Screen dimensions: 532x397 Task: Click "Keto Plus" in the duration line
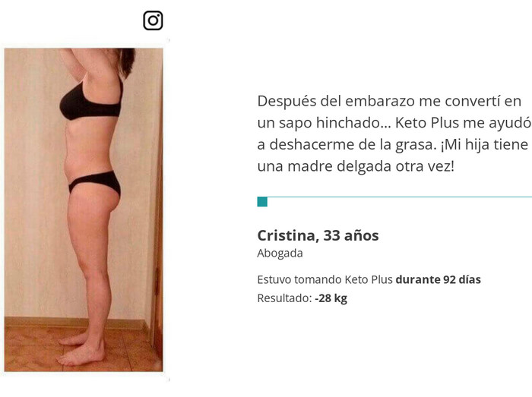coord(369,279)
